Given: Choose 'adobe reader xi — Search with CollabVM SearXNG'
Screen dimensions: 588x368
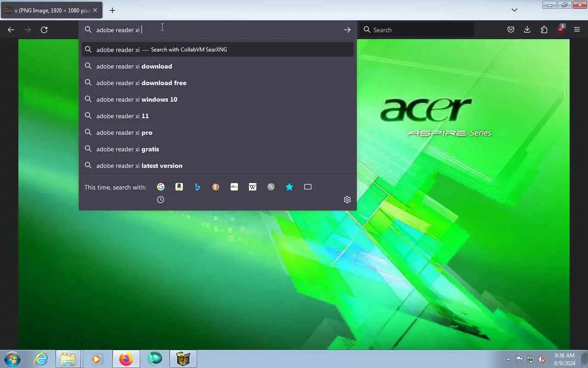Looking at the screenshot, I should (218, 50).
